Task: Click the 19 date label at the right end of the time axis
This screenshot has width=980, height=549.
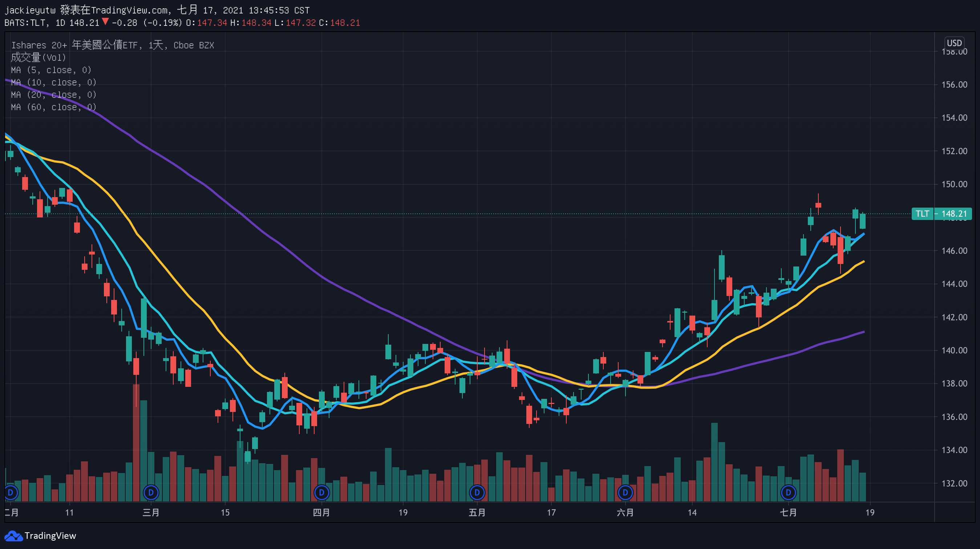Action: tap(870, 512)
